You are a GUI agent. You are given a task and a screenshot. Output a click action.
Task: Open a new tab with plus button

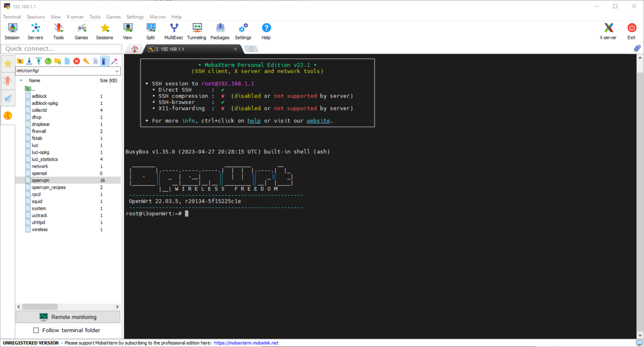pos(251,49)
